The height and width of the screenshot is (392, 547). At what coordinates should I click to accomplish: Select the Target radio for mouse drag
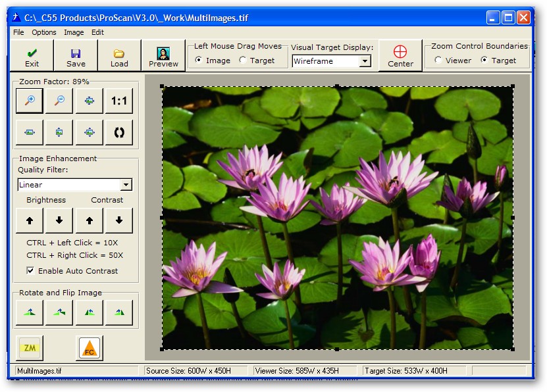(243, 61)
